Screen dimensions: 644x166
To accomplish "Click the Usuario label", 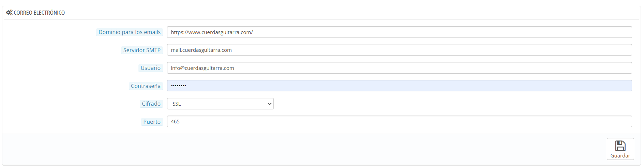I will (x=150, y=68).
